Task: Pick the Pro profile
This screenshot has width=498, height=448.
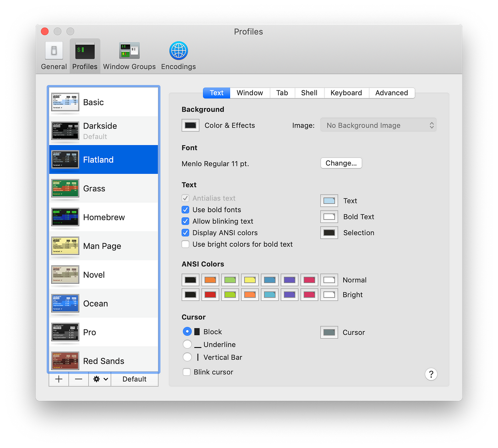Action: click(x=104, y=332)
